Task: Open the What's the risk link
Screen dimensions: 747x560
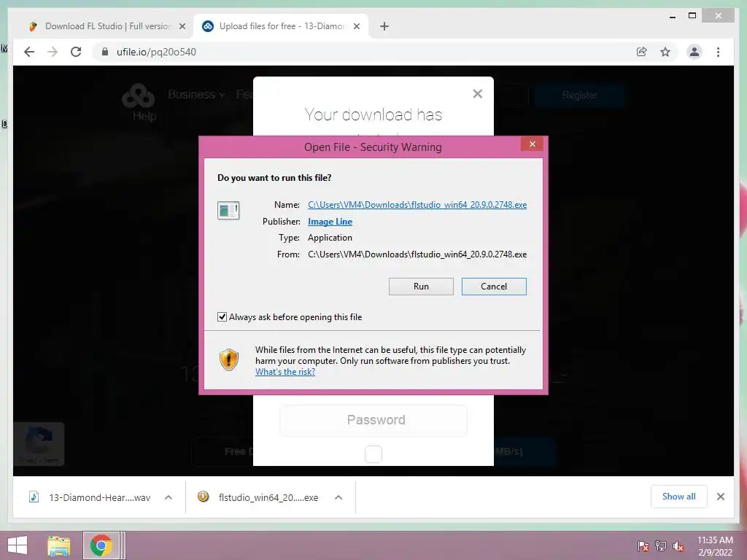Action: coord(285,372)
